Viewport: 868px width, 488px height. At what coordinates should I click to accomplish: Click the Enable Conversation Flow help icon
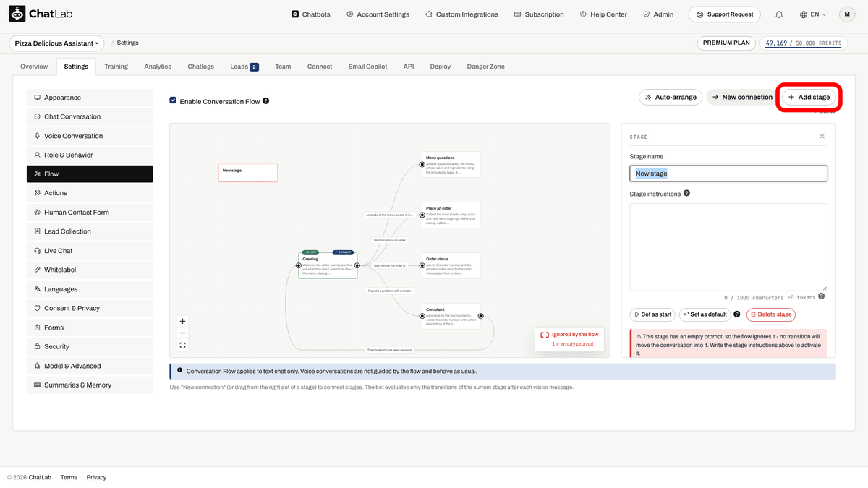coord(266,101)
